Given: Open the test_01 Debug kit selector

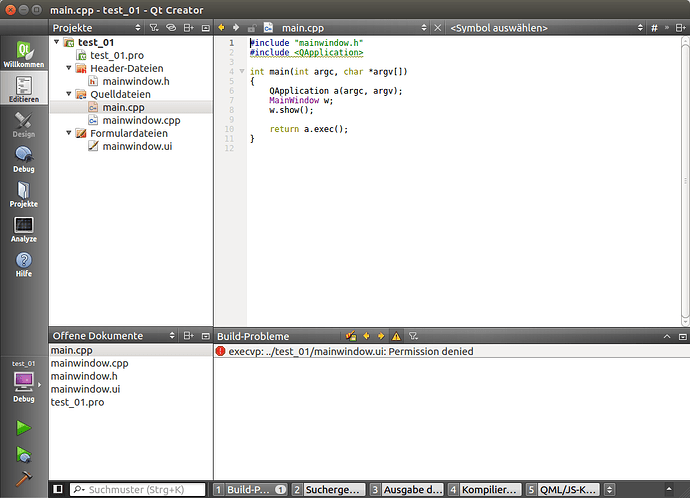Looking at the screenshot, I should pos(24,381).
